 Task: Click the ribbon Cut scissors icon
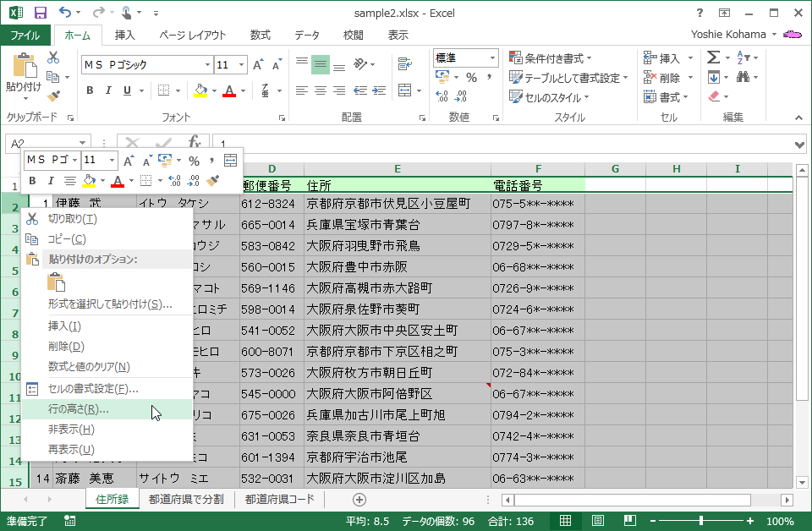(52, 57)
